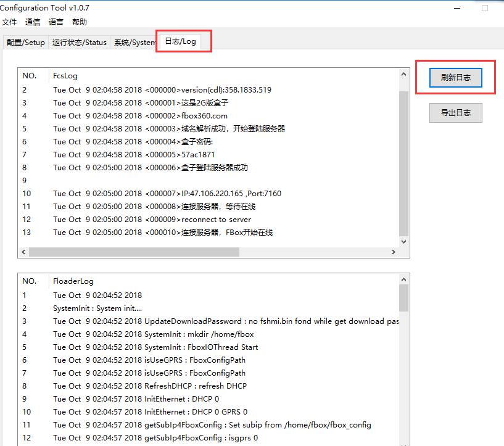Select log row 这是2G版盒子
The height and width of the screenshot is (446, 504).
pos(209,103)
